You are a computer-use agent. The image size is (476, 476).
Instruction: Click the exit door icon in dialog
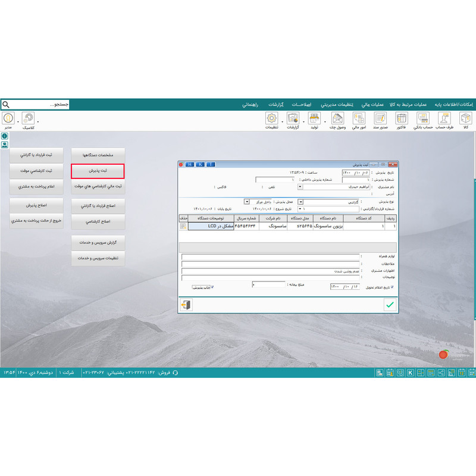(x=186, y=305)
